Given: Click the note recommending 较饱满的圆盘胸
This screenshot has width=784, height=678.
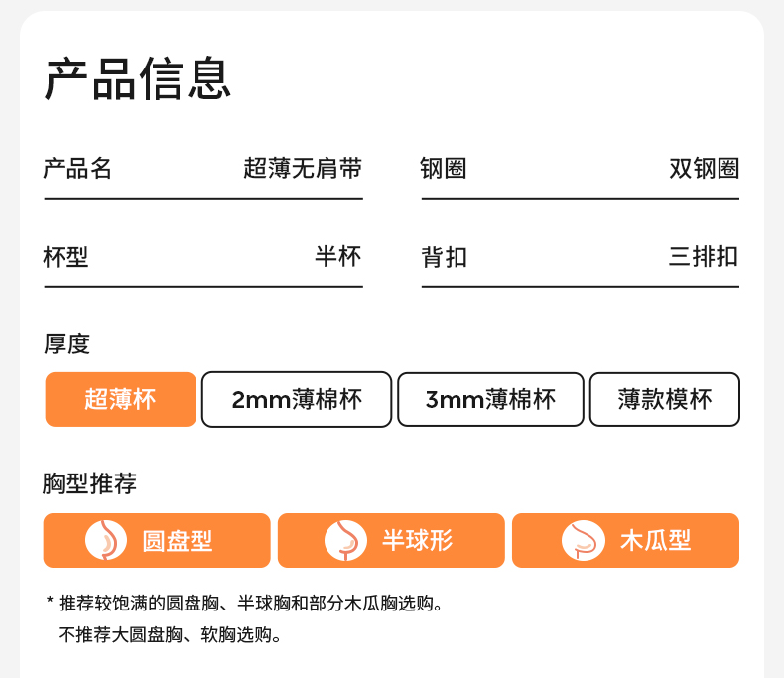Looking at the screenshot, I should (250, 603).
